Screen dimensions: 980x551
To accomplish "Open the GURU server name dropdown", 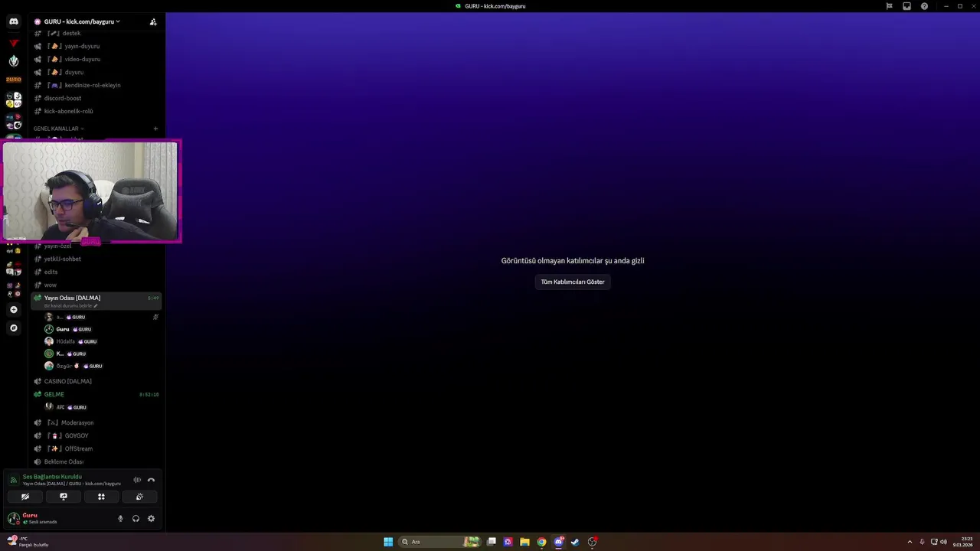I will pyautogui.click(x=82, y=21).
